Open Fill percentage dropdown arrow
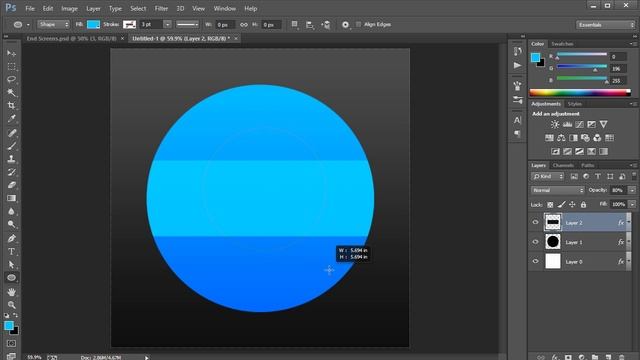640x360 pixels. 632,204
